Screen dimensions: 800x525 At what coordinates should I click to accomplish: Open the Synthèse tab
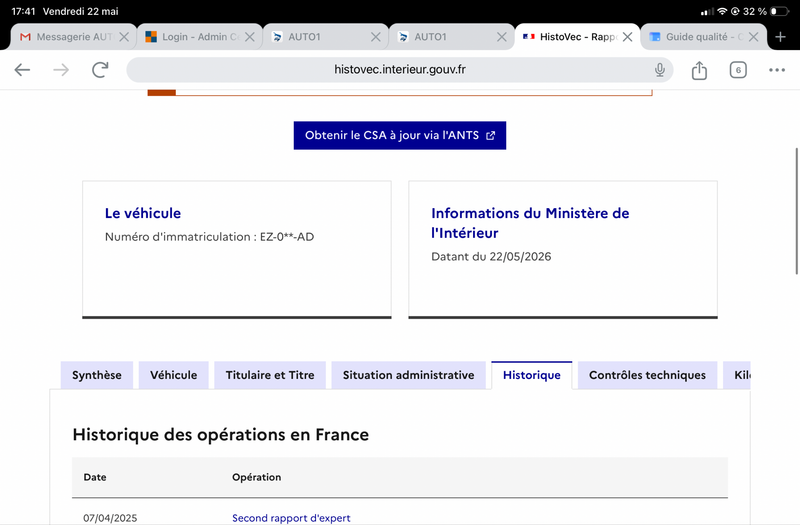97,375
